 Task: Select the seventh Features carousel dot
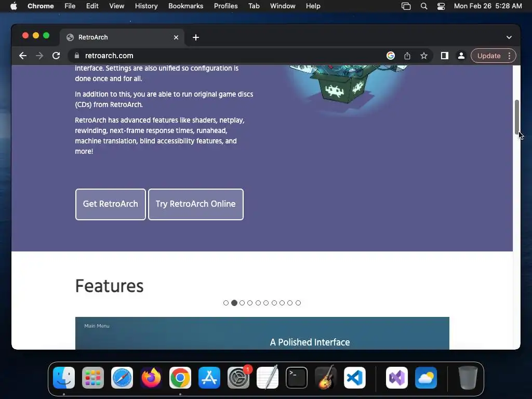tap(274, 303)
